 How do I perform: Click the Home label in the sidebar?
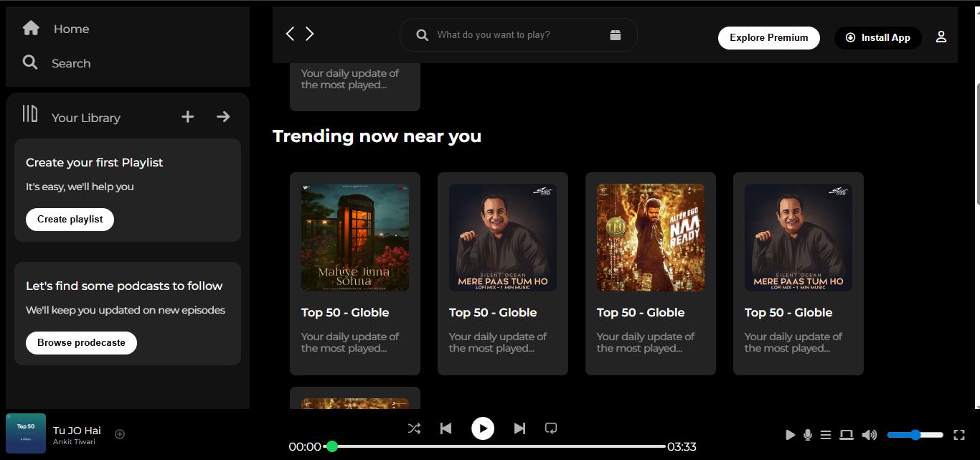tap(71, 29)
